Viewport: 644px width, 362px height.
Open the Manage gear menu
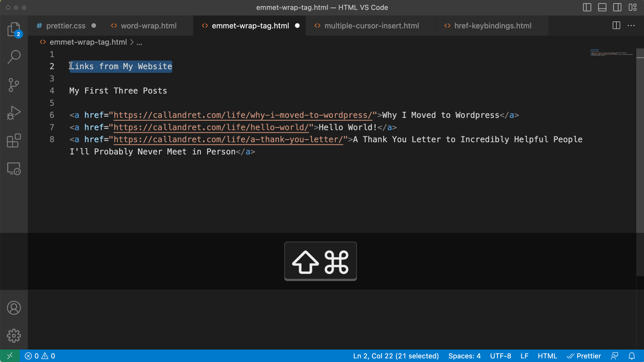pos(14,335)
